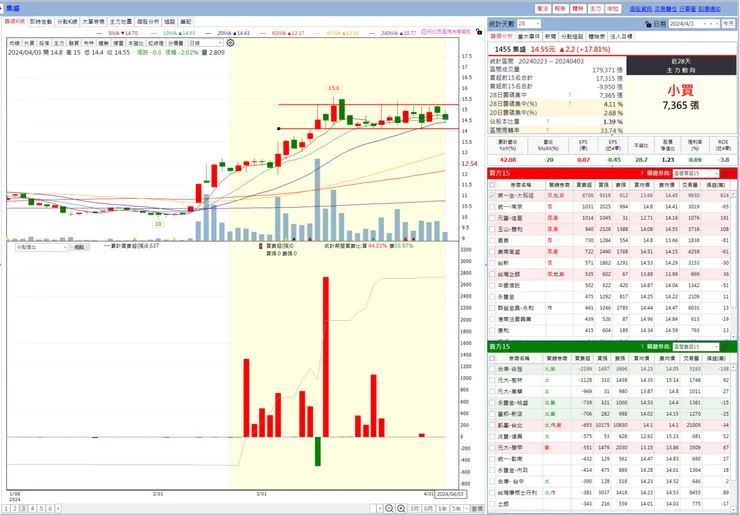Click the 近28天 主力動向 dark panel

[x=681, y=66]
